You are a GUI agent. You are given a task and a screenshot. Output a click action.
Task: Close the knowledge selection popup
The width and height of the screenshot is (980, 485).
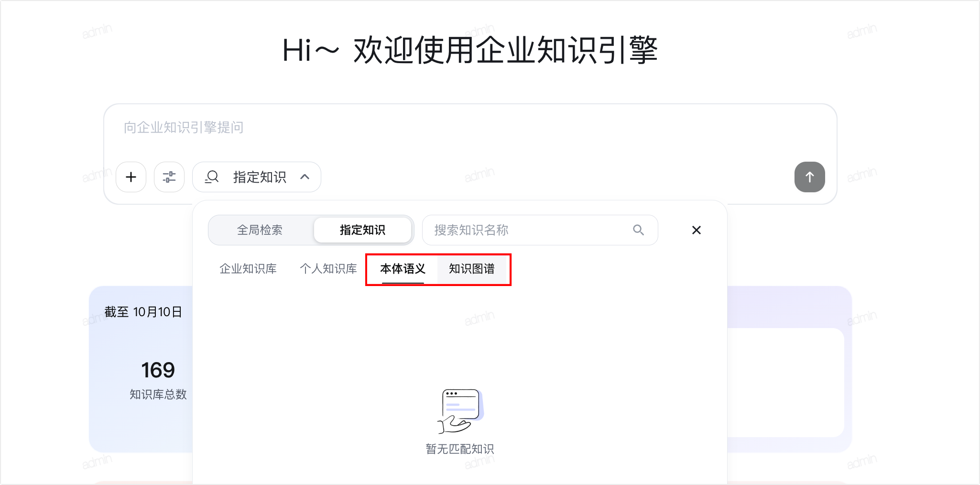click(x=697, y=230)
